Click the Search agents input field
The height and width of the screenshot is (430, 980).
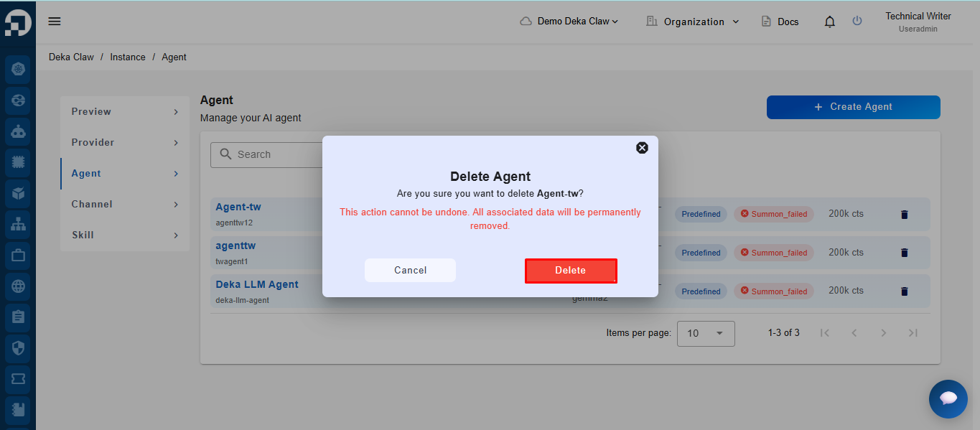267,154
